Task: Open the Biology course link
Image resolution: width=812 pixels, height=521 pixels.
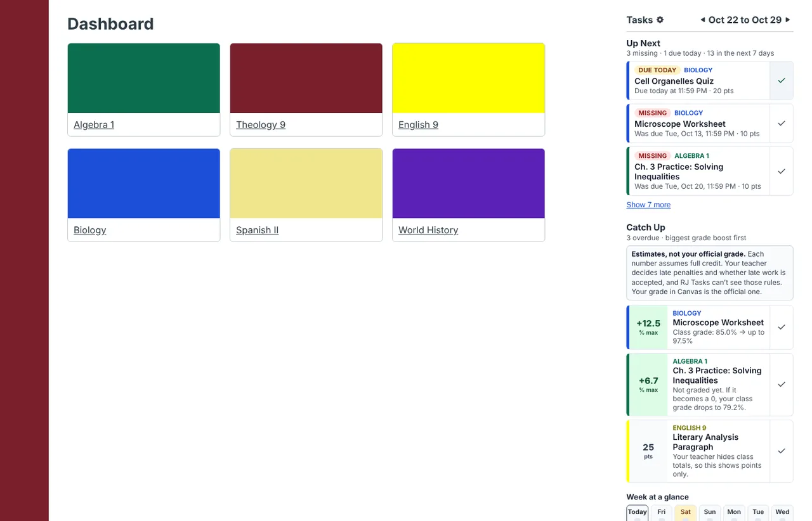Action: 90,230
